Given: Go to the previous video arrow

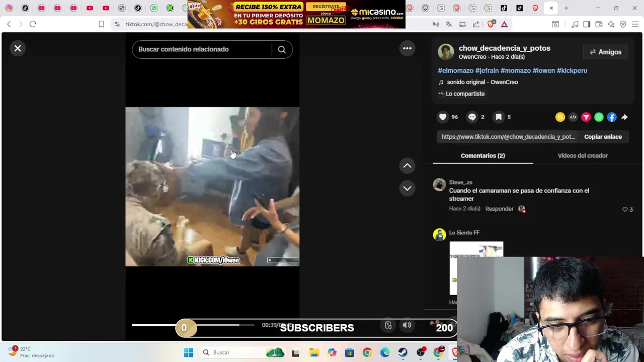Looking at the screenshot, I should point(407,165).
